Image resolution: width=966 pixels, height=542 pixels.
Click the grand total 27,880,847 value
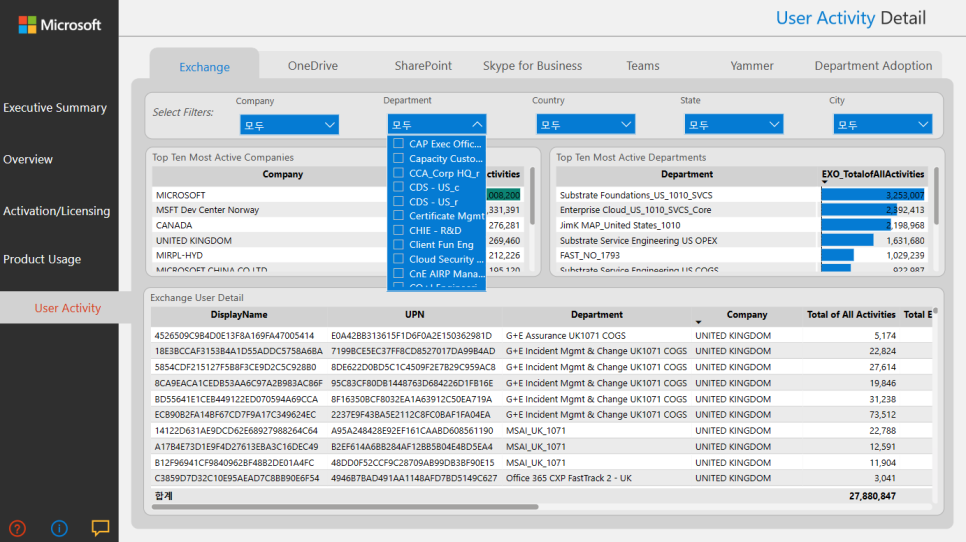872,496
